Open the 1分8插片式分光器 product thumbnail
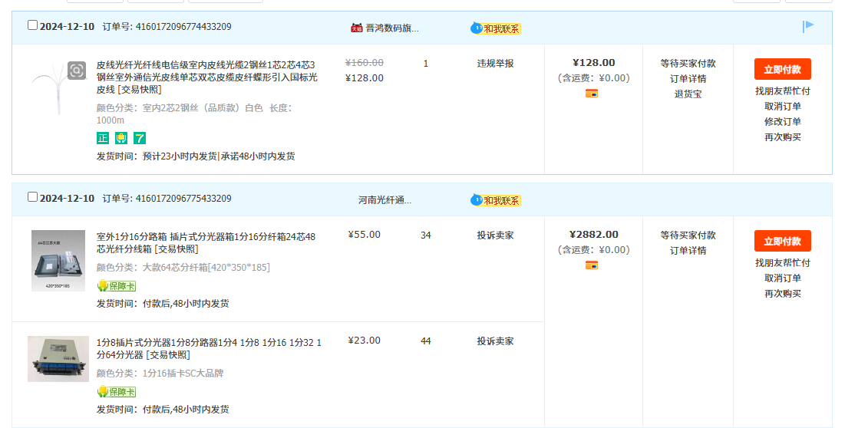This screenshot has width=868, height=428. pyautogui.click(x=58, y=358)
